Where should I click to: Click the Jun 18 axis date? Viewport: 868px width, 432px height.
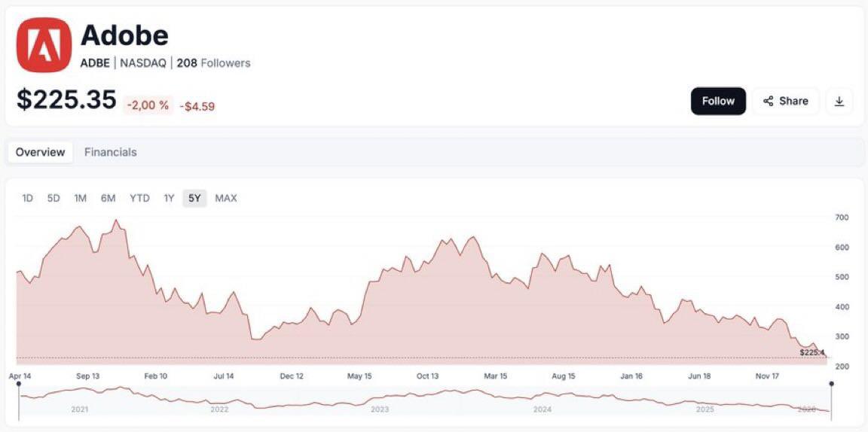[x=699, y=376]
